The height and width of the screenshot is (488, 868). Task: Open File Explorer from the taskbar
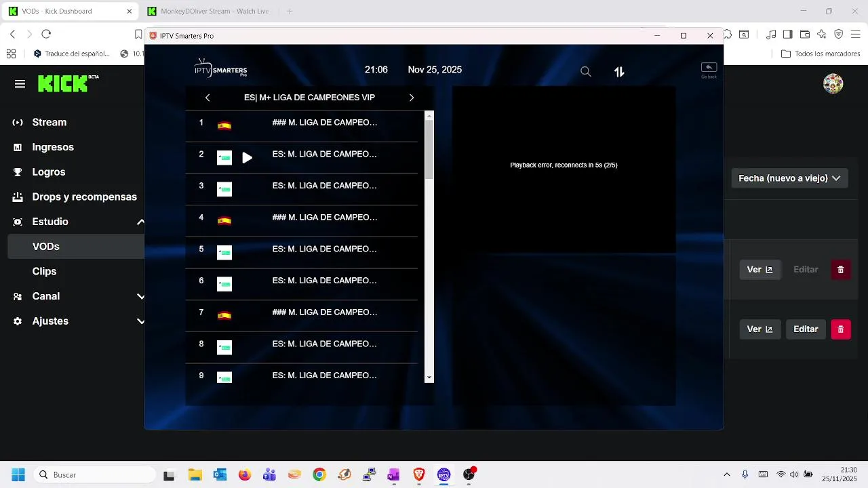tap(195, 474)
